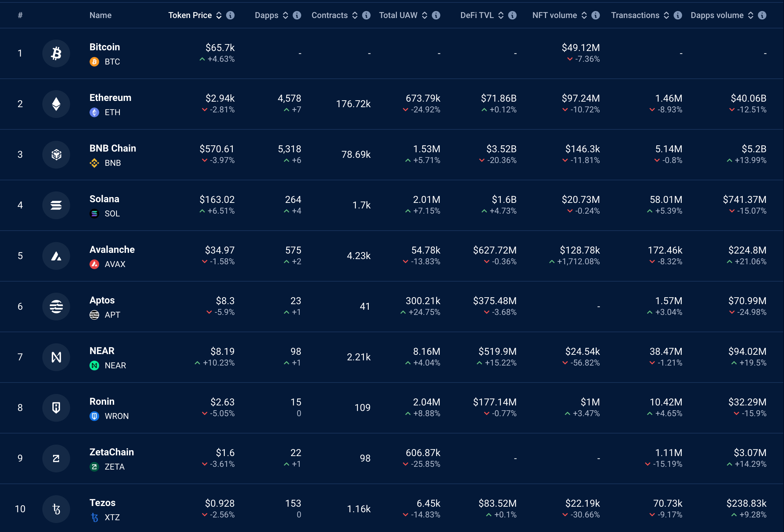Sort table by Token Price arrows
This screenshot has height=532, width=784.
click(x=219, y=15)
